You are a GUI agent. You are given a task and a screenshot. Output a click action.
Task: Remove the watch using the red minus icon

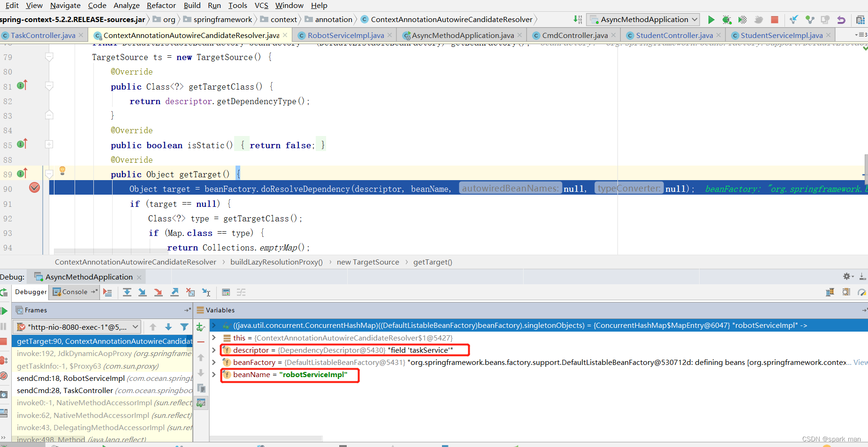201,342
